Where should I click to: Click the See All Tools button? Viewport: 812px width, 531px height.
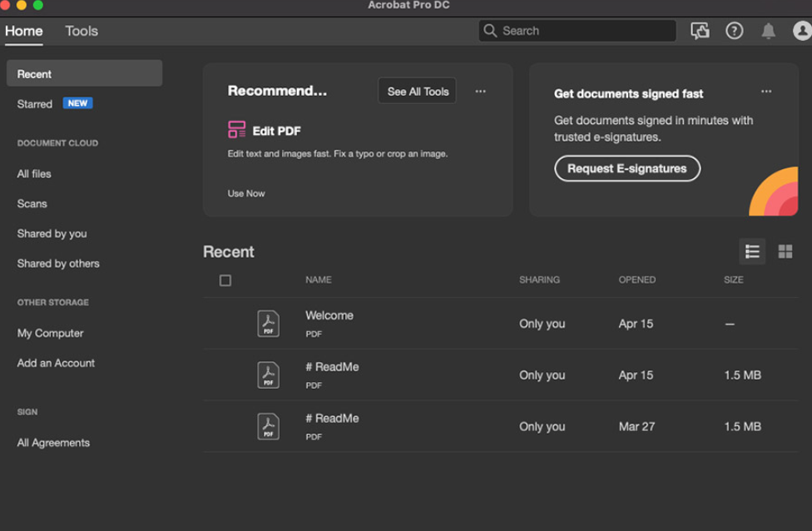tap(418, 92)
